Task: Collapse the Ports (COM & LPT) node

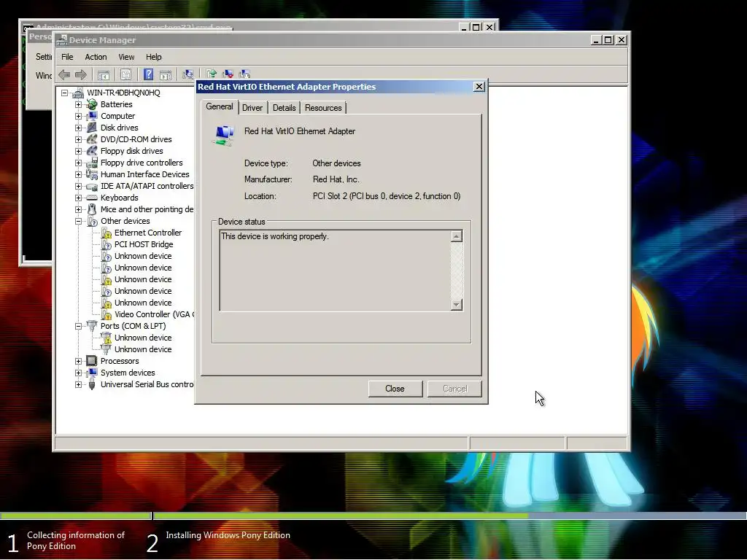Action: tap(78, 326)
